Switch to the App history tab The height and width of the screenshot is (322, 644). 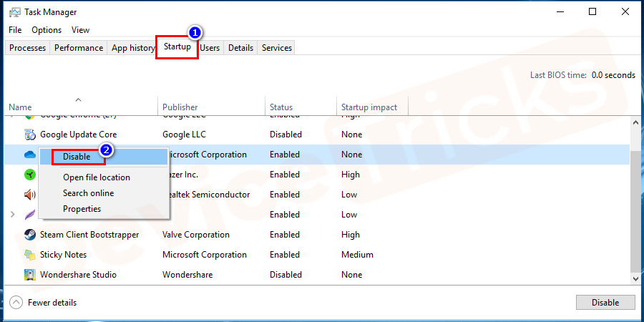[133, 48]
